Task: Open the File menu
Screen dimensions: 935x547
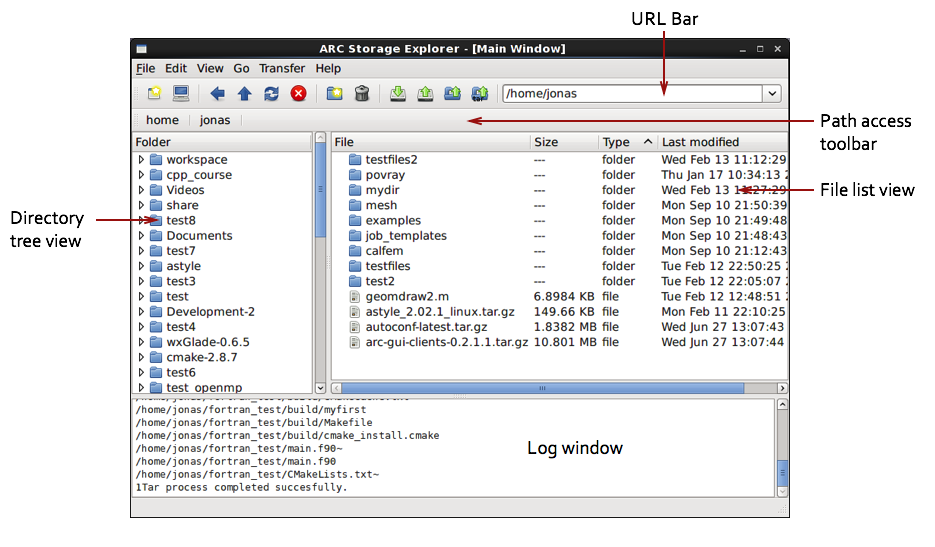Action: [x=145, y=69]
